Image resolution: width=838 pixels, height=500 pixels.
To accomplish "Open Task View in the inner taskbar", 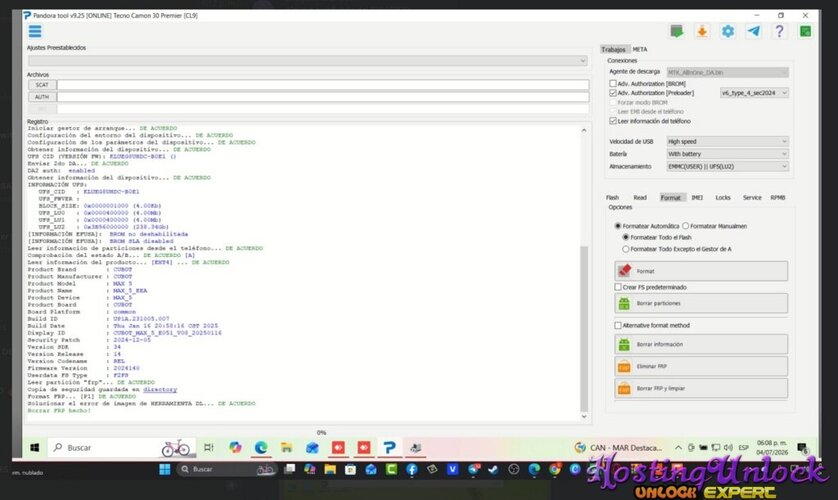I will (x=209, y=448).
